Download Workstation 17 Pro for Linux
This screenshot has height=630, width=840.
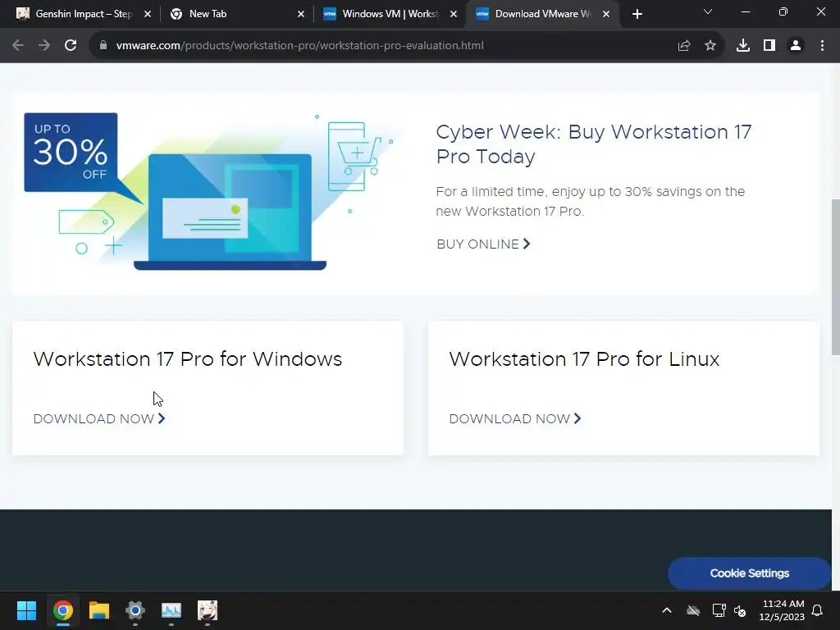click(515, 419)
